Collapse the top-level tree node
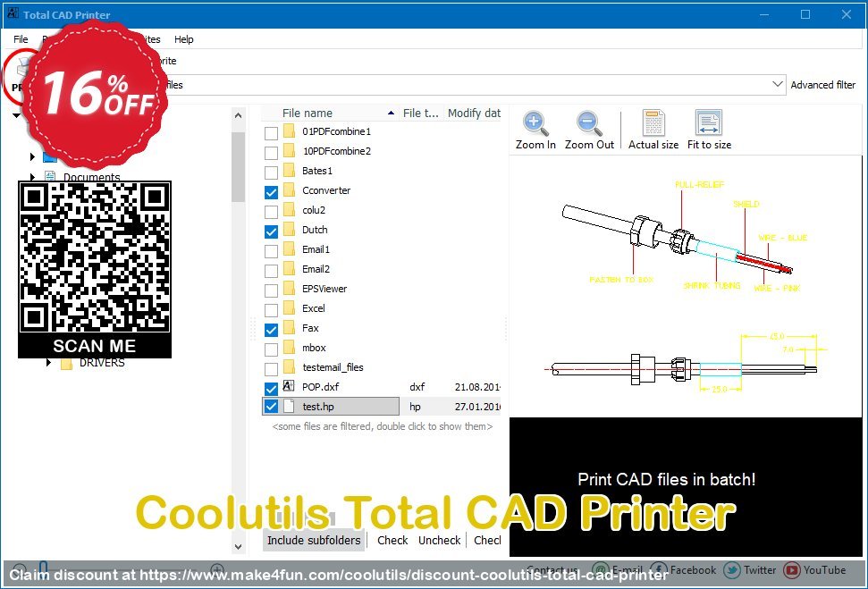This screenshot has height=589, width=868. tap(16, 115)
